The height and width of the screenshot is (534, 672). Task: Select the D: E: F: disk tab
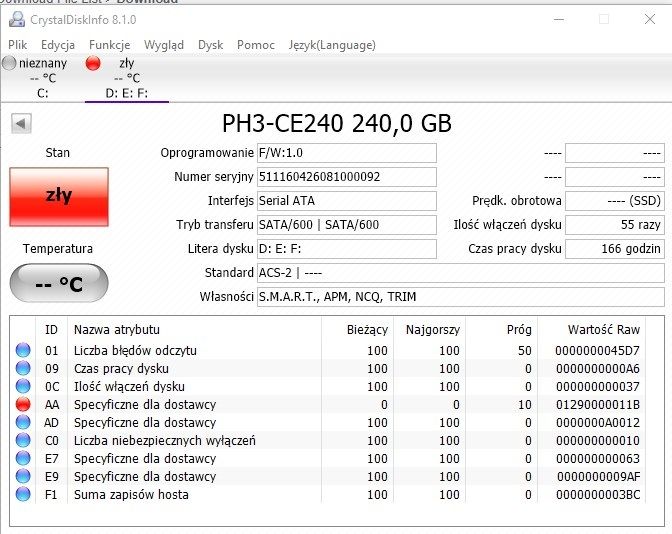click(127, 78)
